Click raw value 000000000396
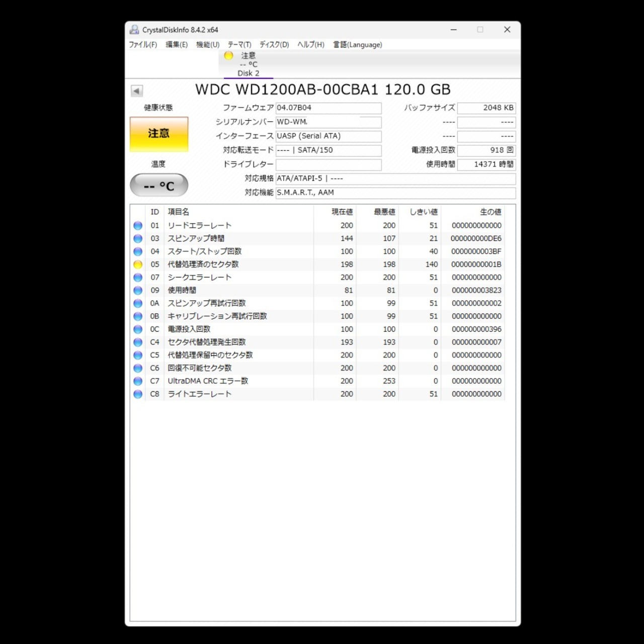644x644 pixels. click(476, 330)
